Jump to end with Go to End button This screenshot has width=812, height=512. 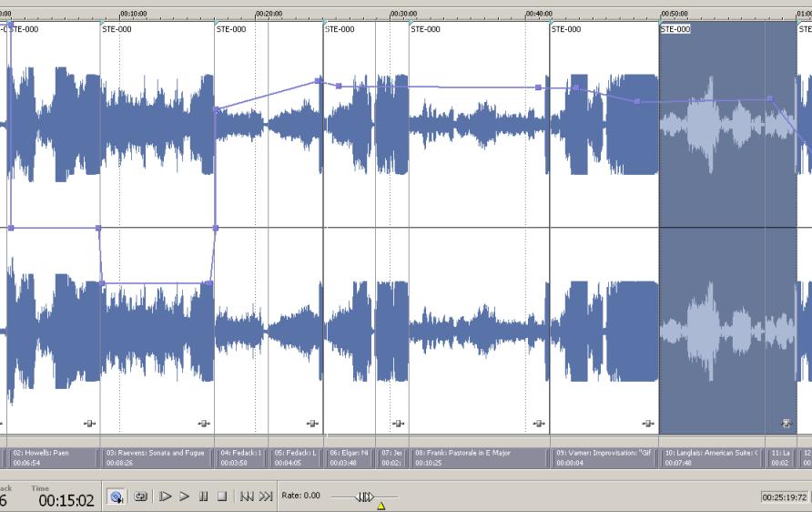266,497
